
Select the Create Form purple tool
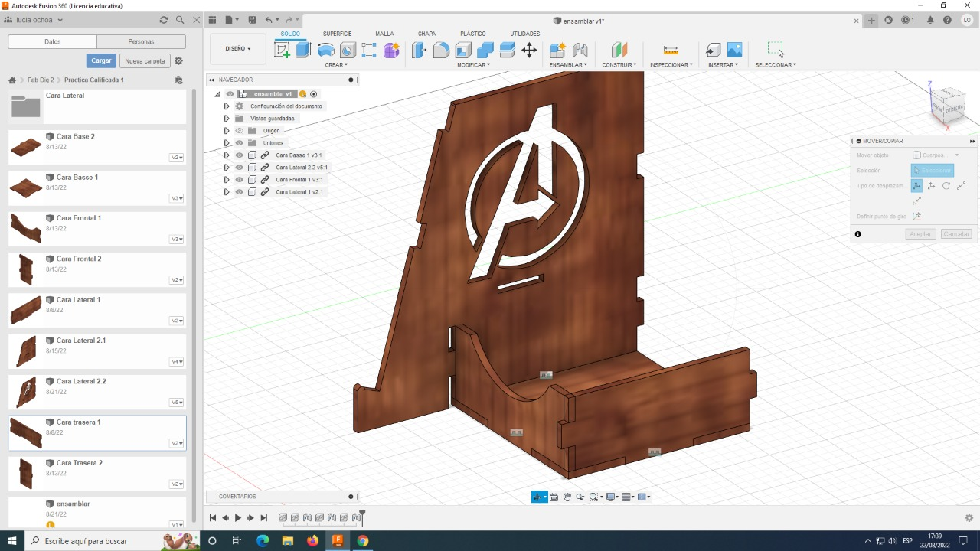[391, 51]
